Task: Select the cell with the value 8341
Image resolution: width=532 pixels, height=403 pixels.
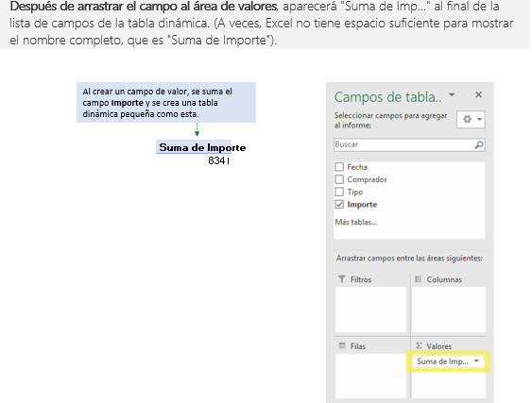Action: click(219, 160)
